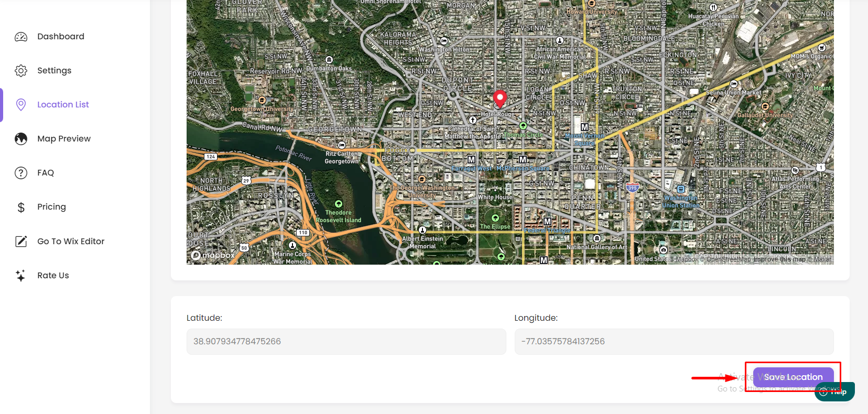Click the National Gallery of Art marker
This screenshot has width=868, height=414.
(596, 238)
